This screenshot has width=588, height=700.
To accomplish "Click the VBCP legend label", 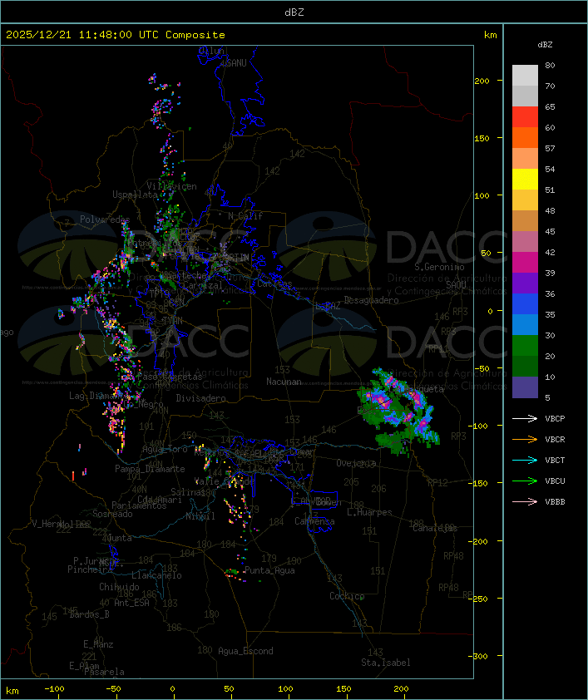I will pyautogui.click(x=555, y=419).
